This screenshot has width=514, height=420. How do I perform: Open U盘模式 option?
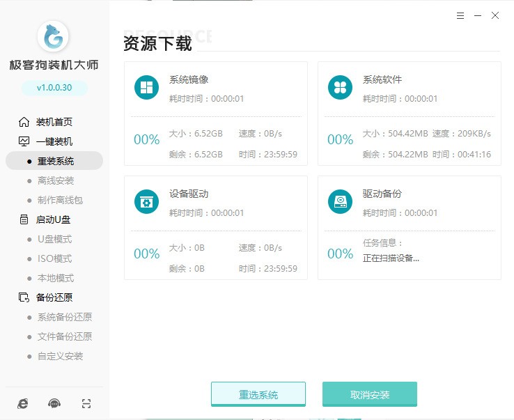point(54,239)
